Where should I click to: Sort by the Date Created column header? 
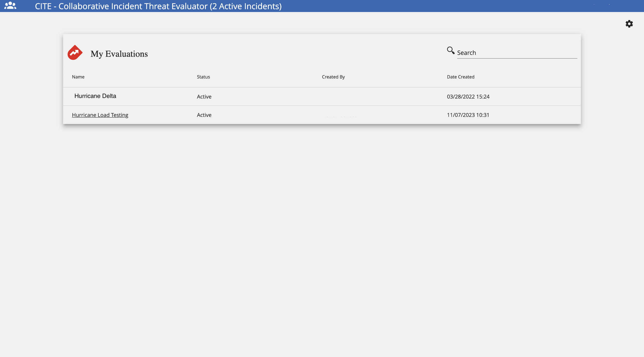pyautogui.click(x=460, y=77)
